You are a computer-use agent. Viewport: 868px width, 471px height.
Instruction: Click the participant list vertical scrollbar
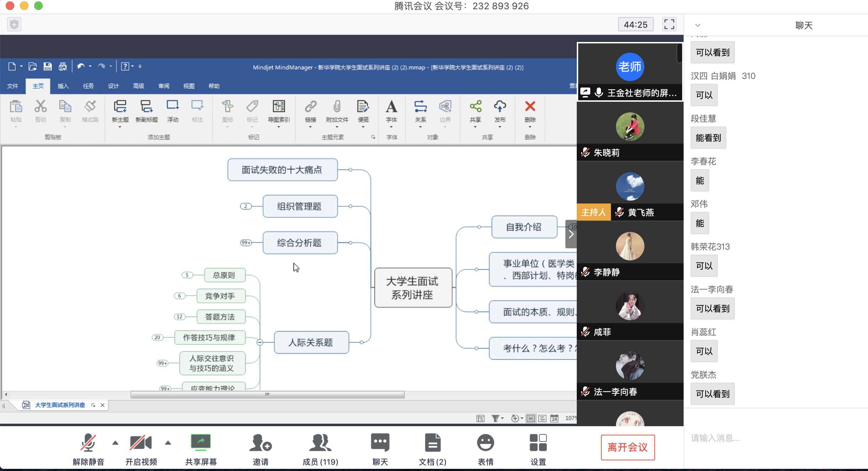click(679, 53)
